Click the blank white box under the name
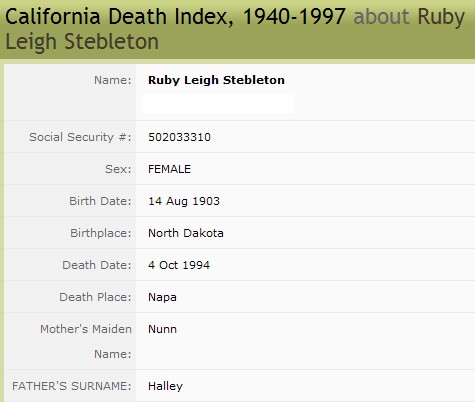This screenshot has width=475, height=402. click(218, 104)
